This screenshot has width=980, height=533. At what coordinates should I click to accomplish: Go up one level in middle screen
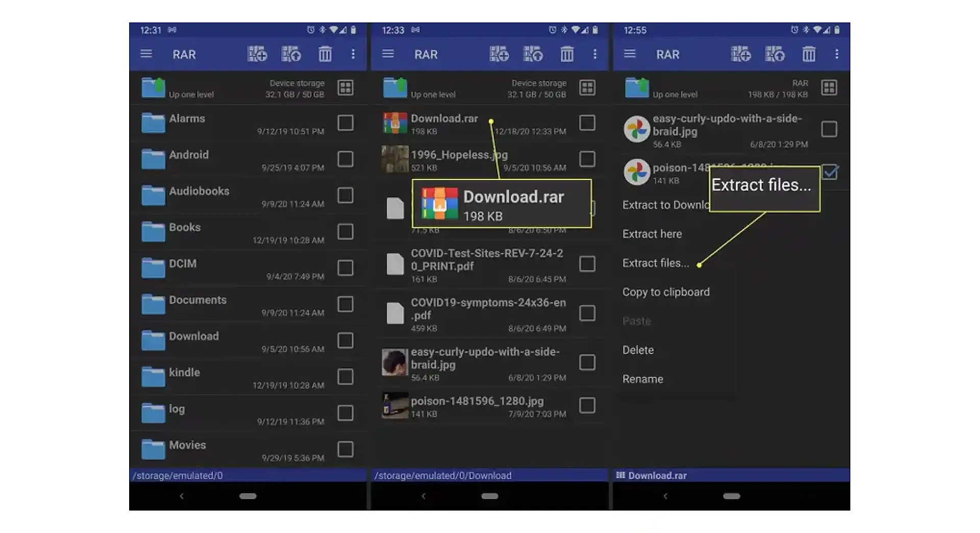[x=419, y=88]
